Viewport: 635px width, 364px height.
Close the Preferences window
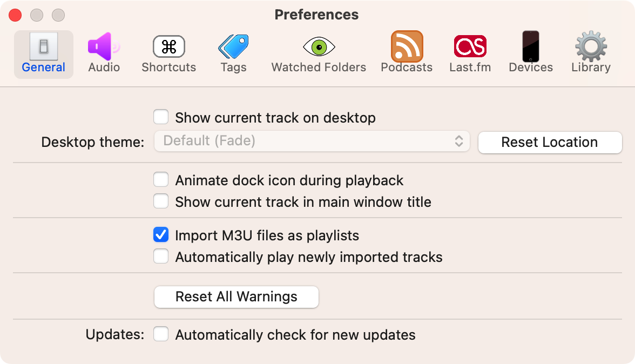coord(15,15)
